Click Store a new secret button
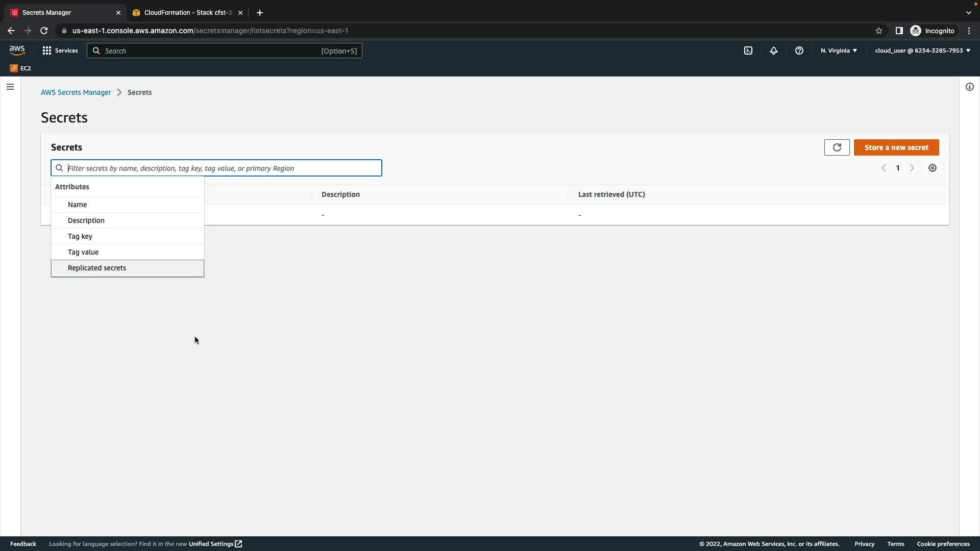This screenshot has width=980, height=551. click(896, 147)
